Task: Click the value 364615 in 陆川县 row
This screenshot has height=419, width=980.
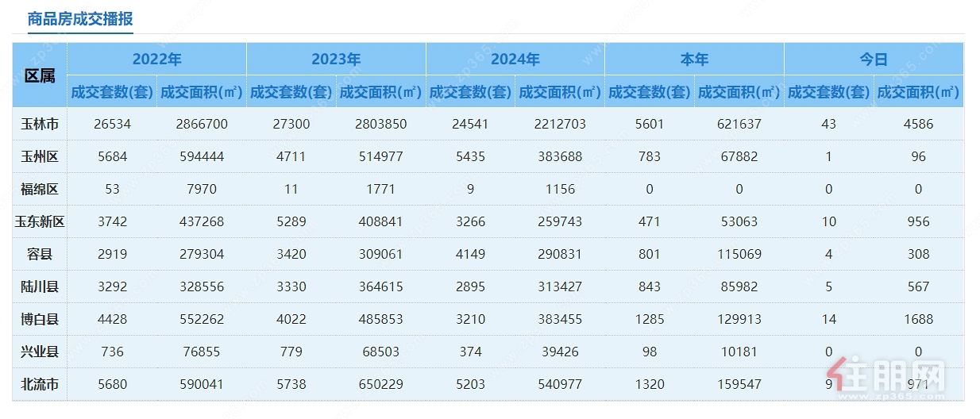Action: [381, 286]
